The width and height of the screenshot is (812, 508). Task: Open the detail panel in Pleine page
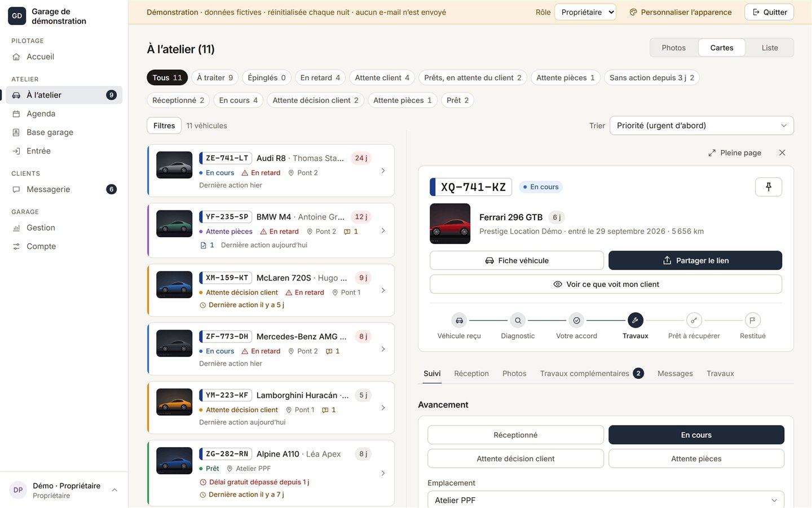pyautogui.click(x=735, y=152)
